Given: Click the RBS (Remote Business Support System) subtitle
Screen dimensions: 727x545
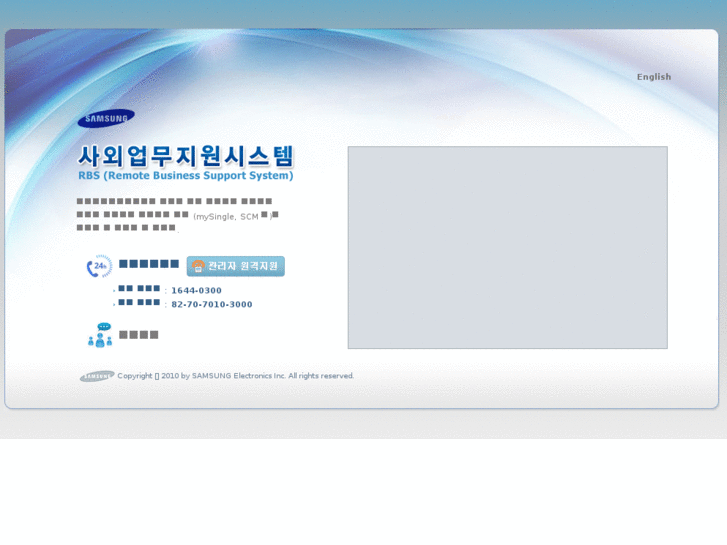Looking at the screenshot, I should (x=186, y=176).
